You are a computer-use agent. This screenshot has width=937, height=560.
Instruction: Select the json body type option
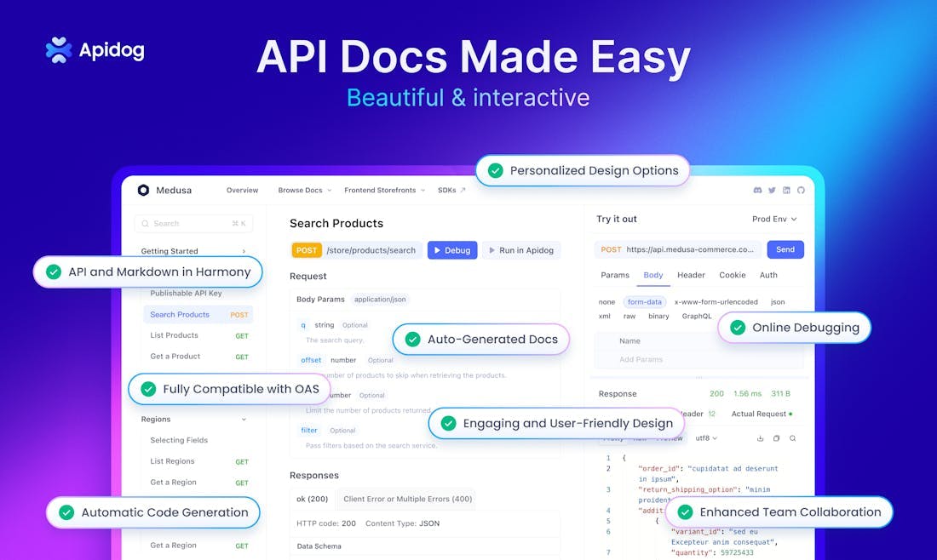[777, 302]
